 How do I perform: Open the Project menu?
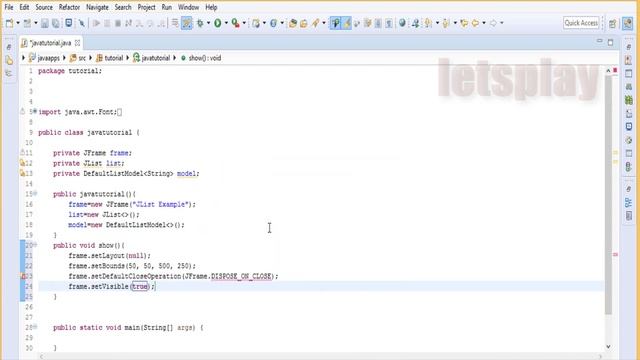click(x=147, y=7)
